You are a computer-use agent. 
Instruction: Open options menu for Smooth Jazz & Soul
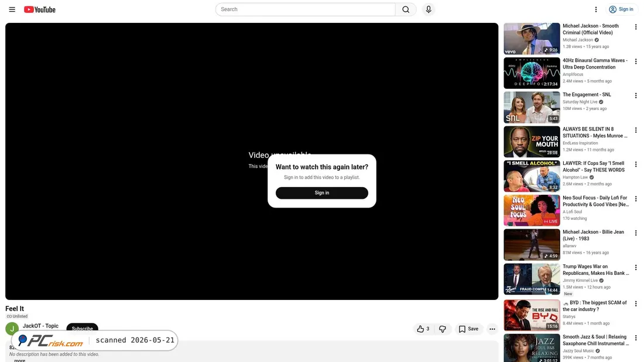click(635, 338)
